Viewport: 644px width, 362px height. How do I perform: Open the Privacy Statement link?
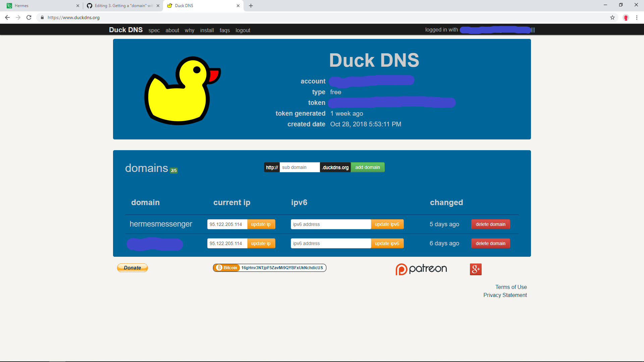coord(505,295)
